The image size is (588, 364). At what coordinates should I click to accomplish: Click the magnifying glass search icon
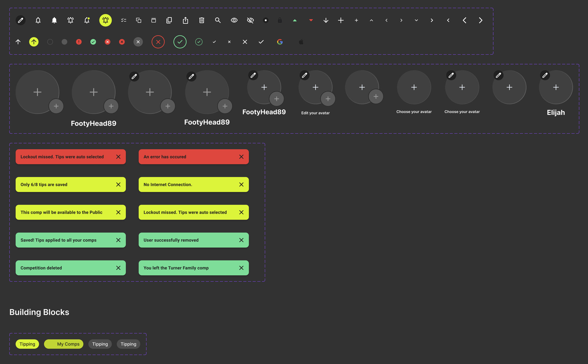point(218,20)
